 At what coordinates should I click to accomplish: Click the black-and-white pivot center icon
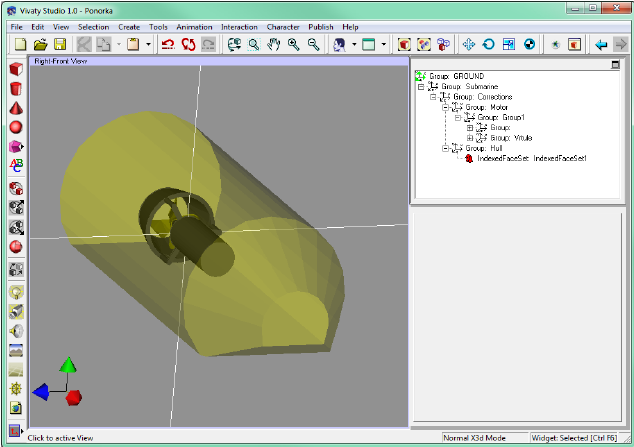tap(529, 44)
